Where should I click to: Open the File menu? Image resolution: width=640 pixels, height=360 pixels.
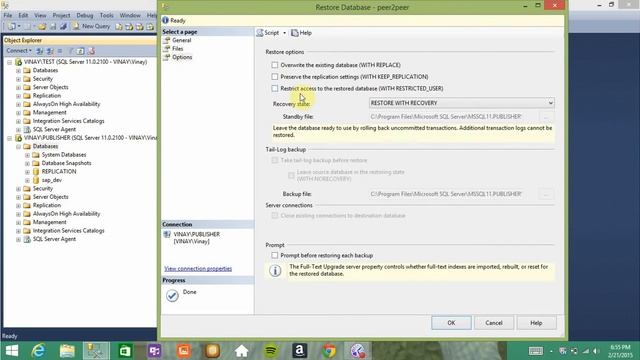(8, 15)
